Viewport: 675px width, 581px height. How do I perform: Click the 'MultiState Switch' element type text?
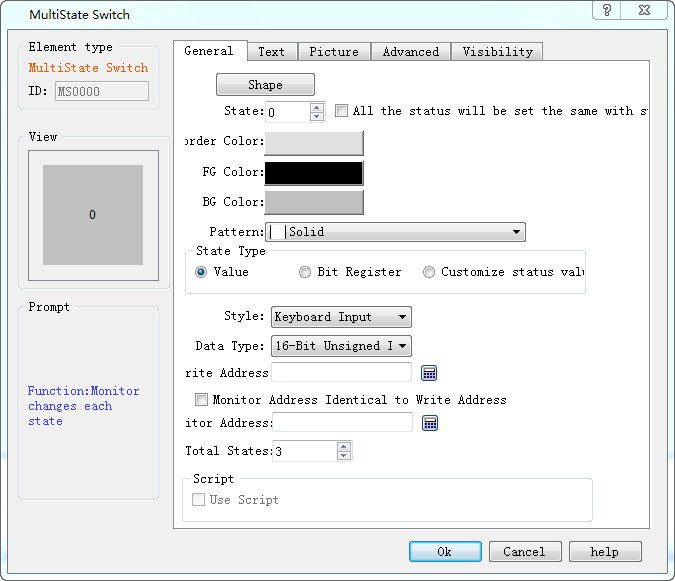click(88, 68)
